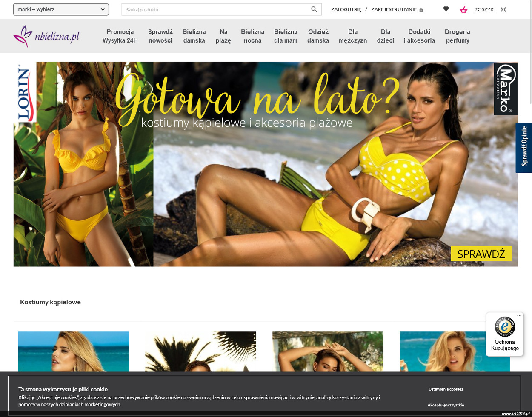Open the third swimsuit product thumbnail

(x=328, y=351)
